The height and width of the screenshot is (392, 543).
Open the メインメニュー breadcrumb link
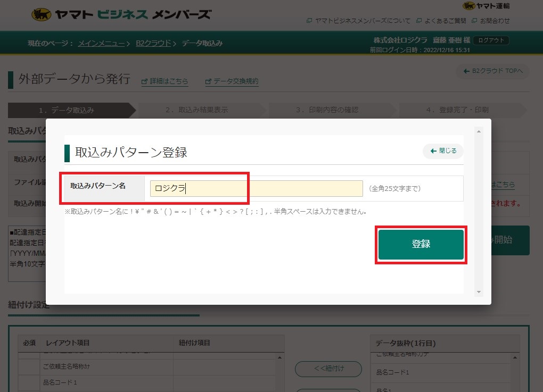click(102, 43)
